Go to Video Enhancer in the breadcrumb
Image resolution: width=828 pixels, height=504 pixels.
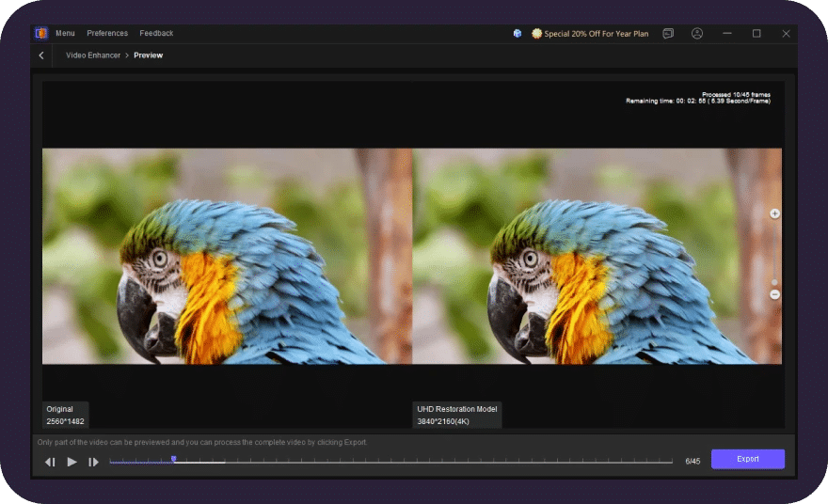click(x=93, y=55)
